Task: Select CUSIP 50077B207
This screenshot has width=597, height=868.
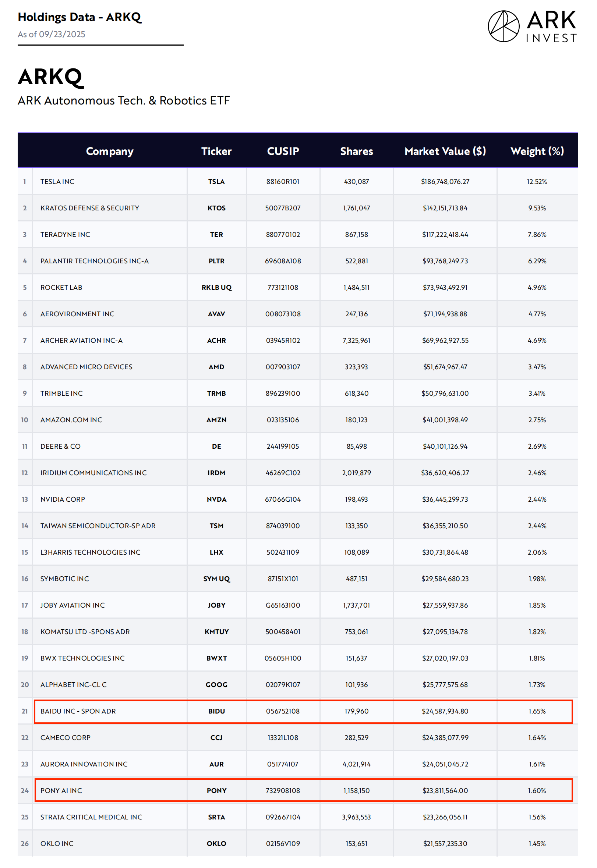Action: coord(283,208)
